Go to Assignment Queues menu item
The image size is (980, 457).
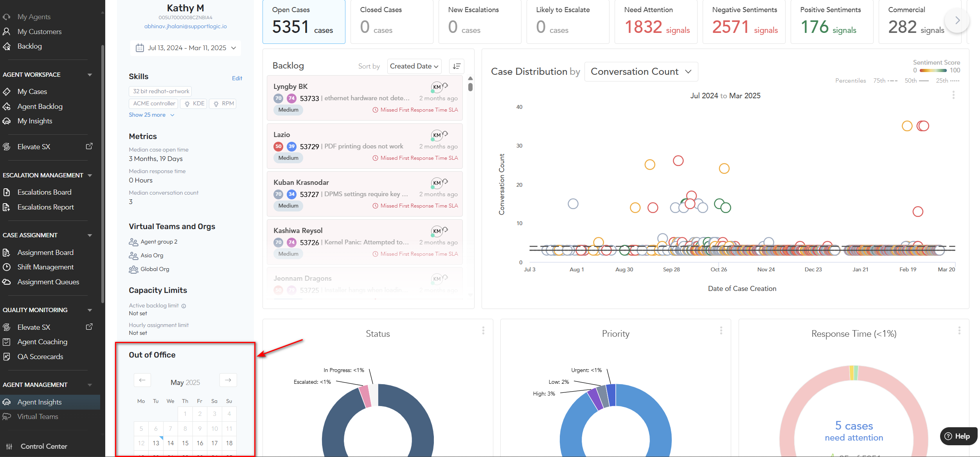tap(48, 282)
